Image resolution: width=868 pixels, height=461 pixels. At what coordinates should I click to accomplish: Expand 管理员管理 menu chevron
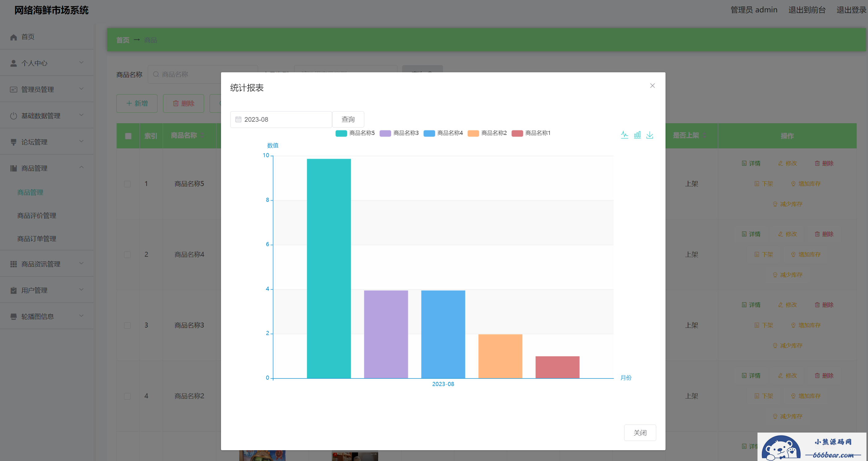(81, 89)
